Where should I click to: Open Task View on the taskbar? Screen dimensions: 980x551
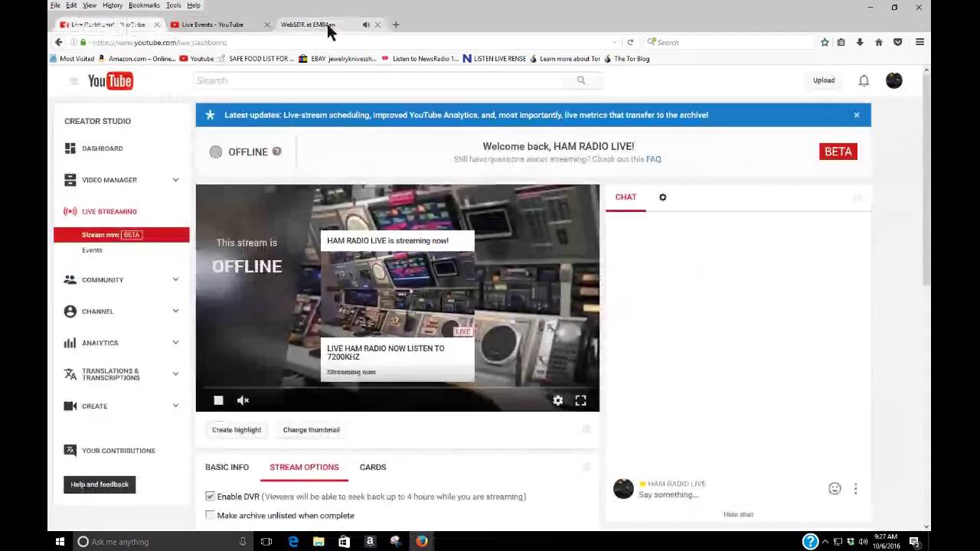266,541
